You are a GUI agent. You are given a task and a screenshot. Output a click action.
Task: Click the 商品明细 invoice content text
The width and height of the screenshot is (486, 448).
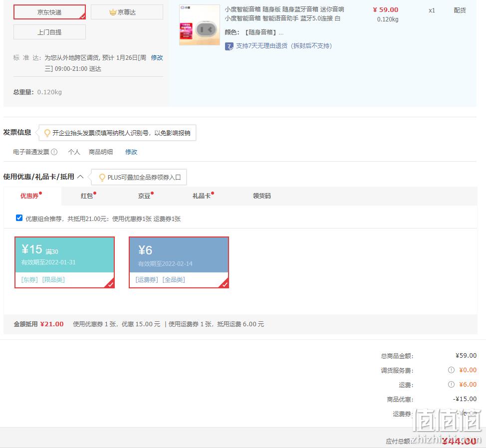click(101, 152)
